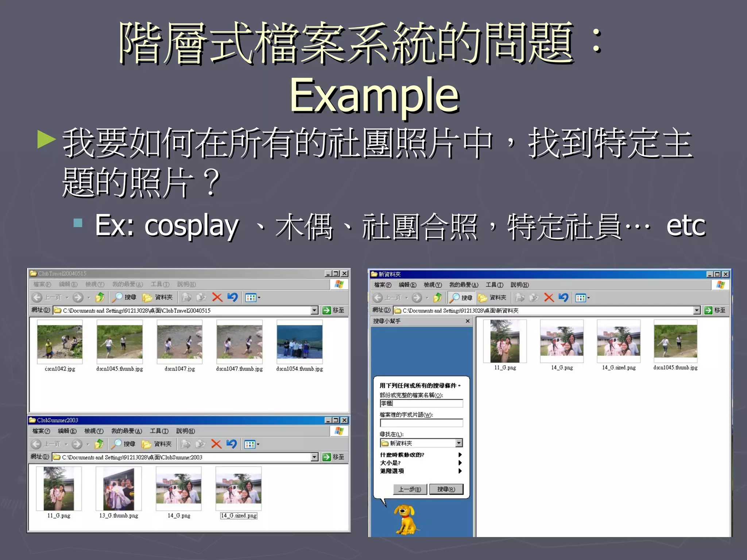Viewport: 747px width, 560px height.
Task: Click 資料夾 folders icon in ClubTravel20040515 window
Action: coord(147,297)
